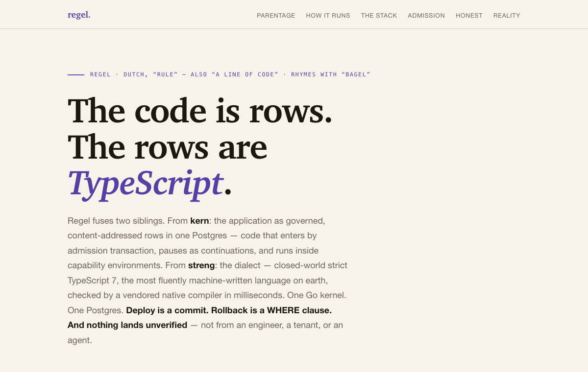Screen dimensions: 588x372
Task: Jump to the ADMISSION section
Action: click(x=426, y=16)
